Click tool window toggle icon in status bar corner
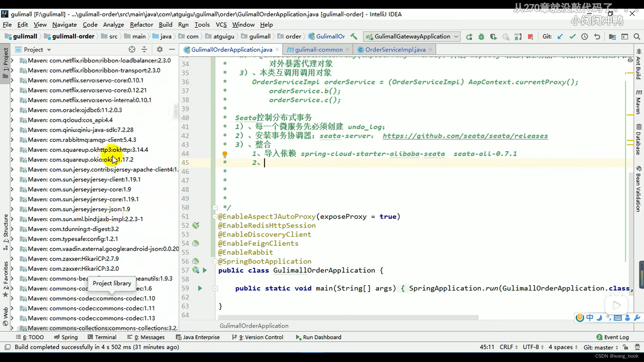 [7, 347]
